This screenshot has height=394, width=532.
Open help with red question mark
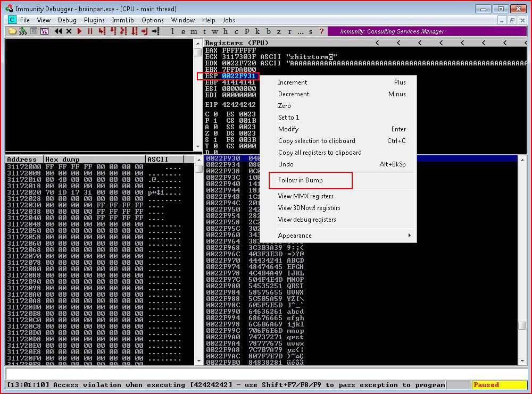321,31
